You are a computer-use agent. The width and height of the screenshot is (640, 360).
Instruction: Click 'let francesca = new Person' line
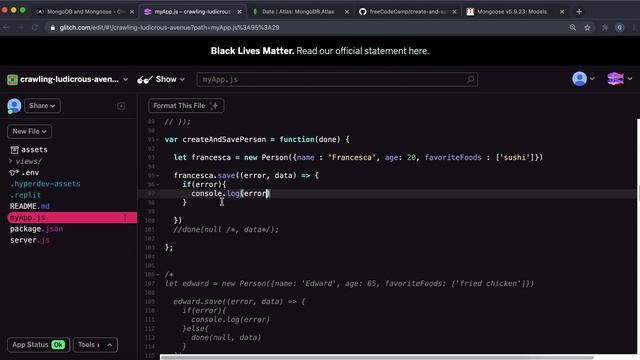(x=358, y=158)
